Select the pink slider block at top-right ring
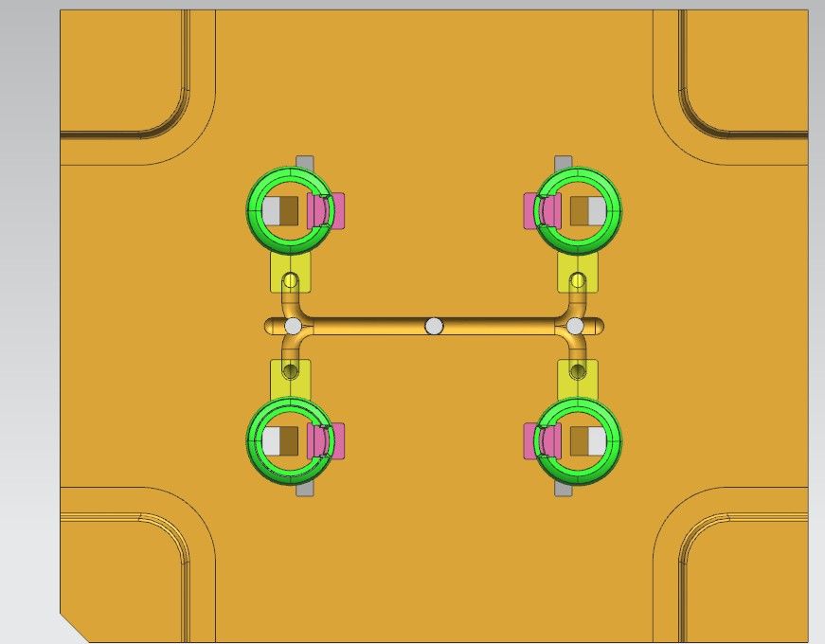Screen dimensions: 825x644 pyautogui.click(x=529, y=210)
